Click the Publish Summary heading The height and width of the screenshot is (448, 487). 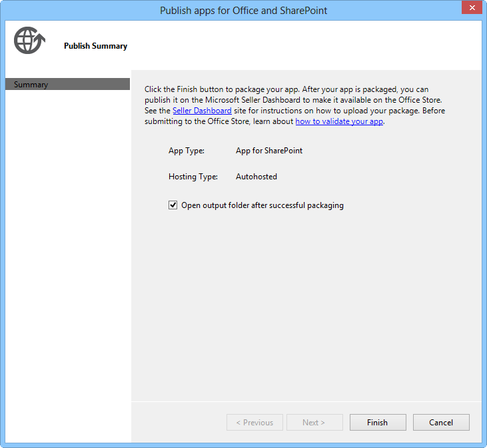[x=95, y=46]
